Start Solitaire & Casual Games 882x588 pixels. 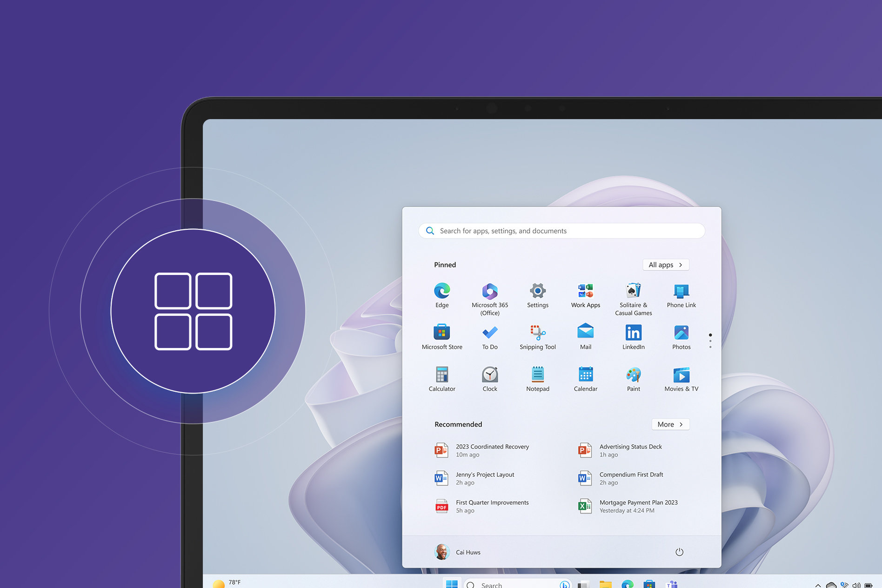633,292
